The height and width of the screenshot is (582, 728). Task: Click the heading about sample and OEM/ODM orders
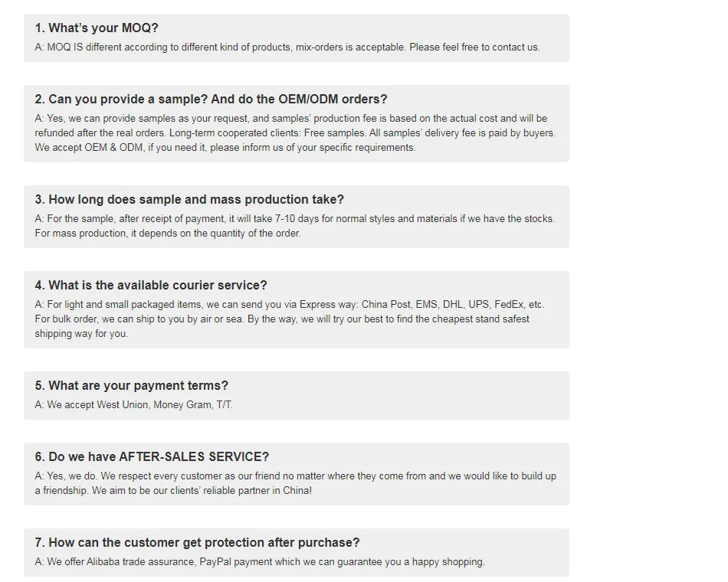(211, 100)
